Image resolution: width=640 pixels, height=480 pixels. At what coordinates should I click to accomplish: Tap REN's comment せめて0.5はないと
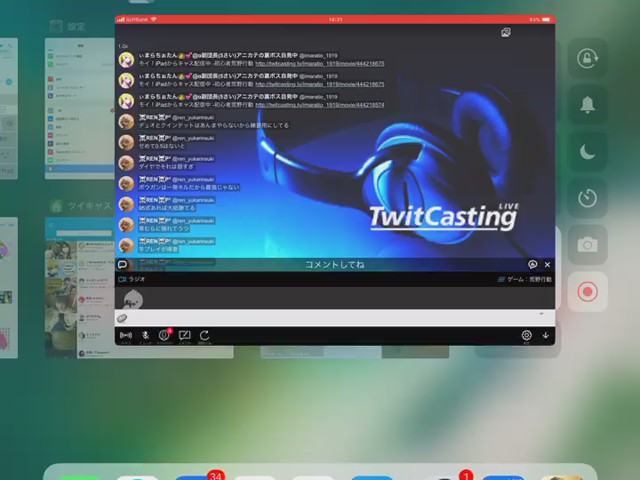(x=162, y=146)
